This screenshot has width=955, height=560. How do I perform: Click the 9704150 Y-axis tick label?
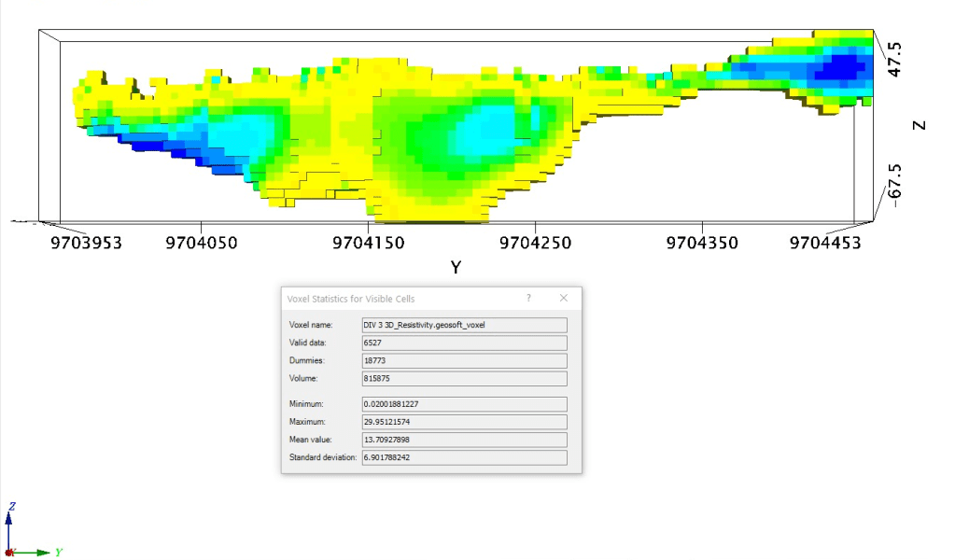click(x=369, y=244)
